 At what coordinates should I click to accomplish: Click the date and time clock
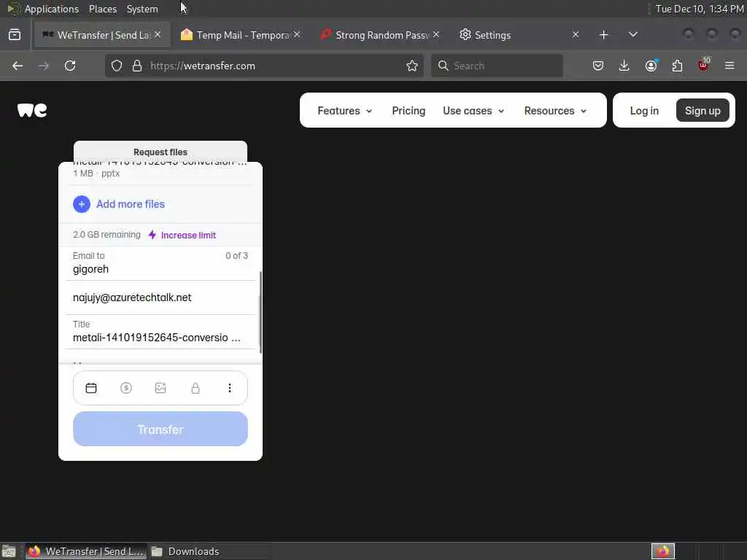pyautogui.click(x=699, y=9)
